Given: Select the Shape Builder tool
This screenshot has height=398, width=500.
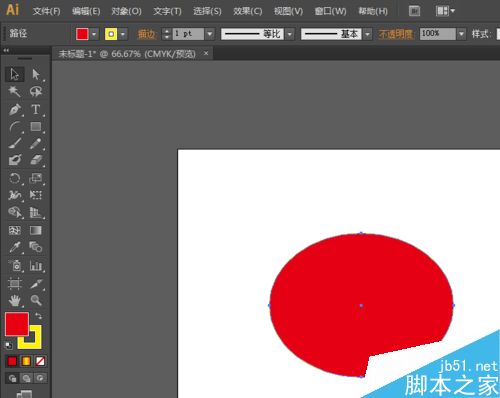Looking at the screenshot, I should pos(15,212).
